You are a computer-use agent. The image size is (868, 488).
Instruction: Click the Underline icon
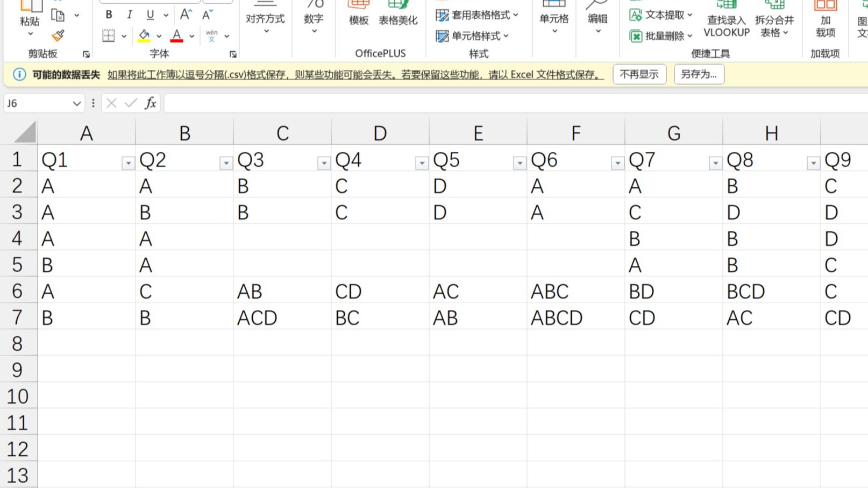tap(150, 15)
